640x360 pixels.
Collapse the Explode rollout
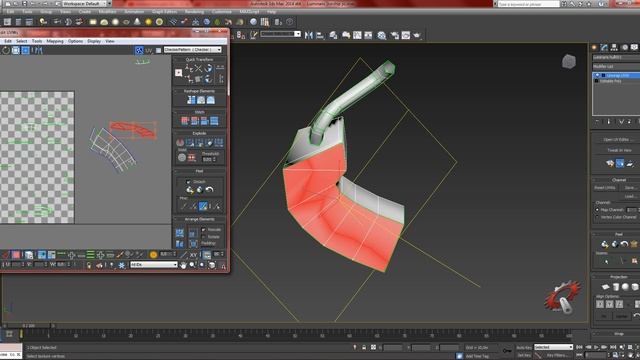coord(199,133)
